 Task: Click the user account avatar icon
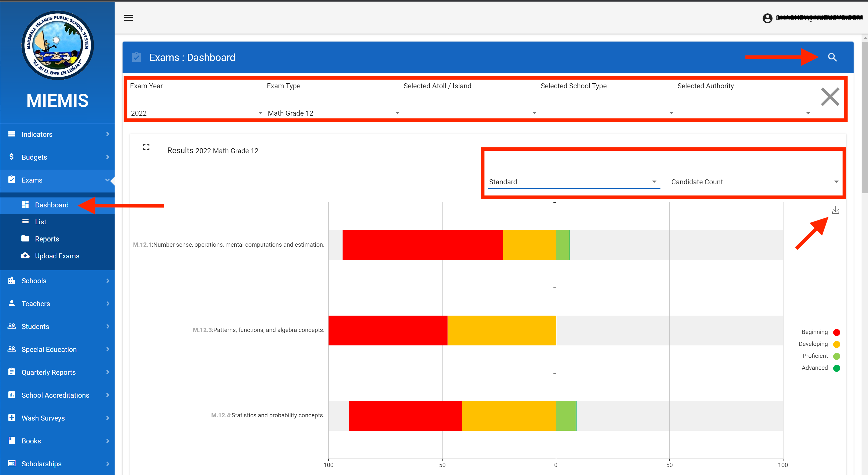pos(767,18)
